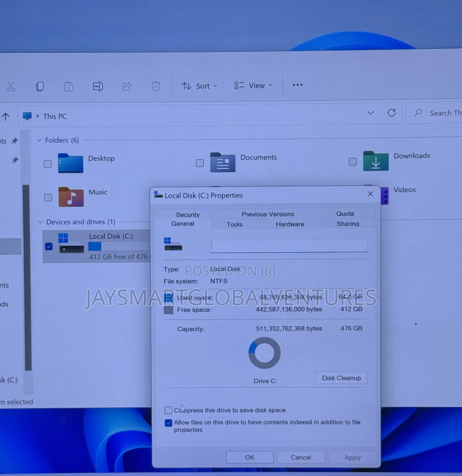Screen dimensions: 462x476
Task: Click the Search This PC box
Action: tap(434, 113)
